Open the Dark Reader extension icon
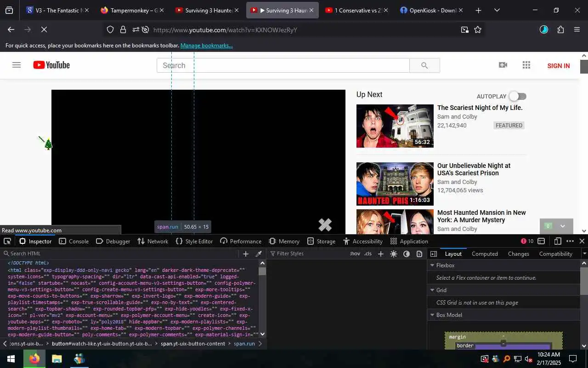This screenshot has width=588, height=368. tap(544, 29)
